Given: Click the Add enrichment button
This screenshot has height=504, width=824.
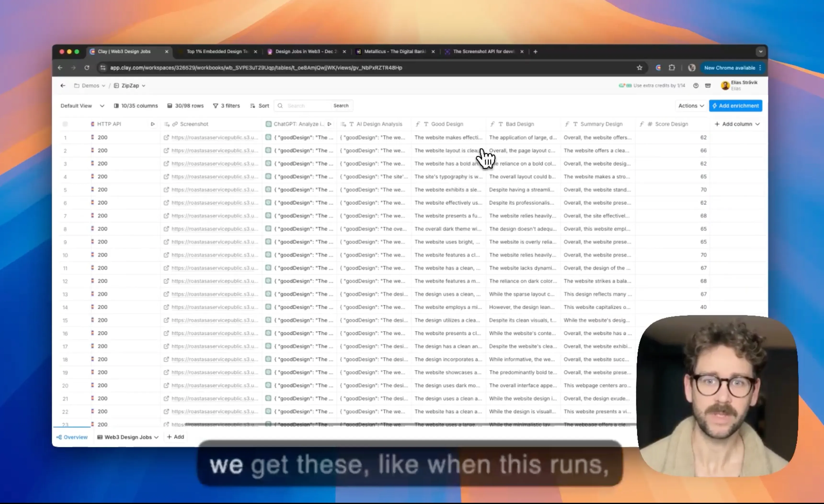Looking at the screenshot, I should point(735,106).
